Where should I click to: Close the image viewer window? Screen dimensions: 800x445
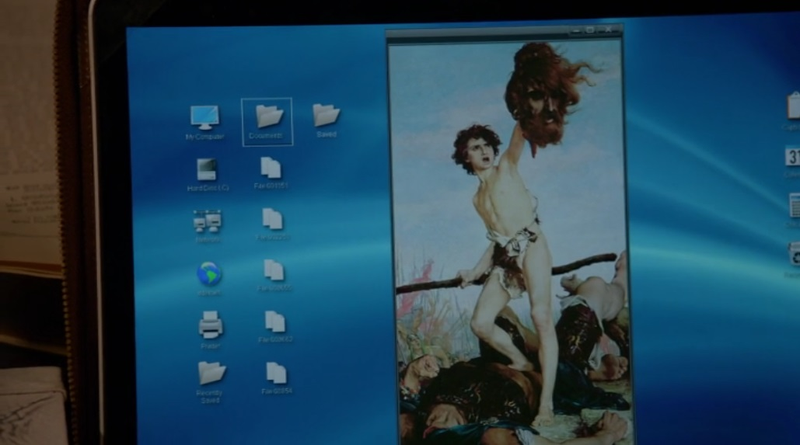(x=609, y=30)
